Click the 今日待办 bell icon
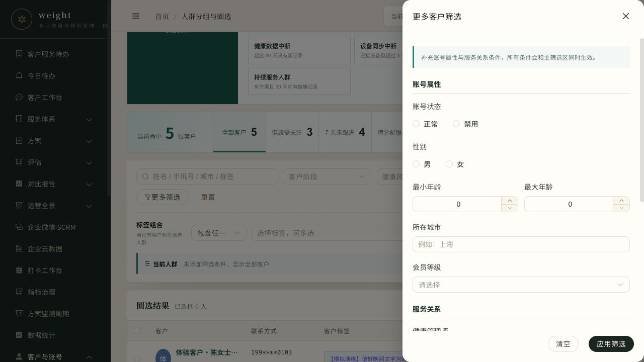 click(x=19, y=75)
